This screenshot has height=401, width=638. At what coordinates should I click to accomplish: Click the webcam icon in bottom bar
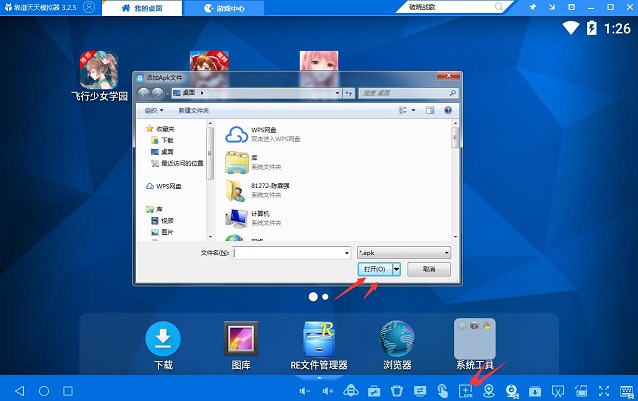511,391
